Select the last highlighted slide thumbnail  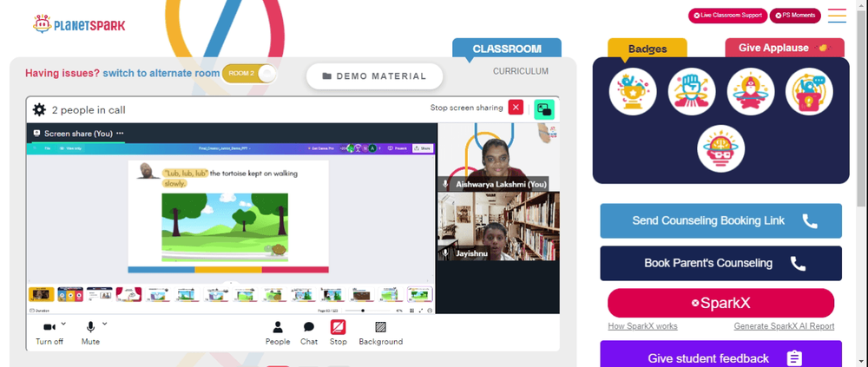420,294
